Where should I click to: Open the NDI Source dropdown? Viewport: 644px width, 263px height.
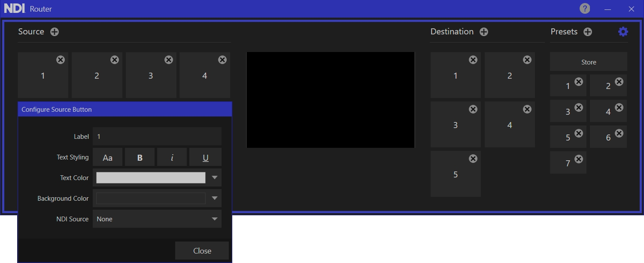tap(214, 219)
